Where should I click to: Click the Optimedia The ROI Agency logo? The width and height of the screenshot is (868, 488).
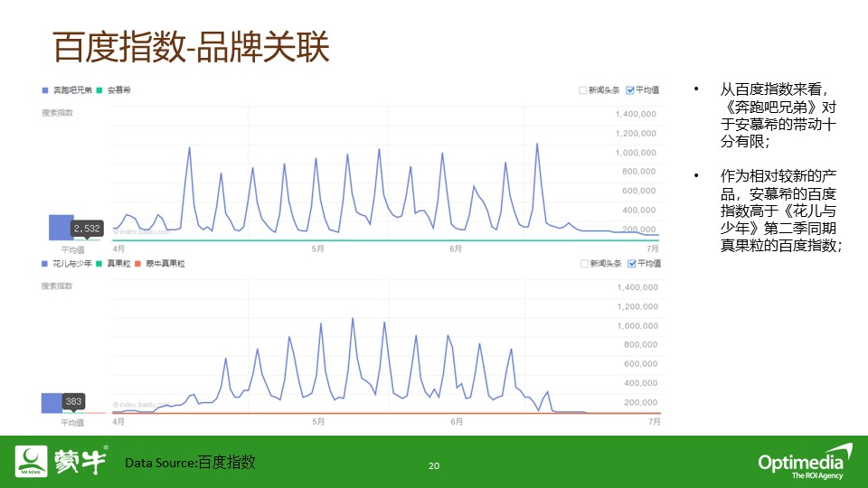coord(805,462)
